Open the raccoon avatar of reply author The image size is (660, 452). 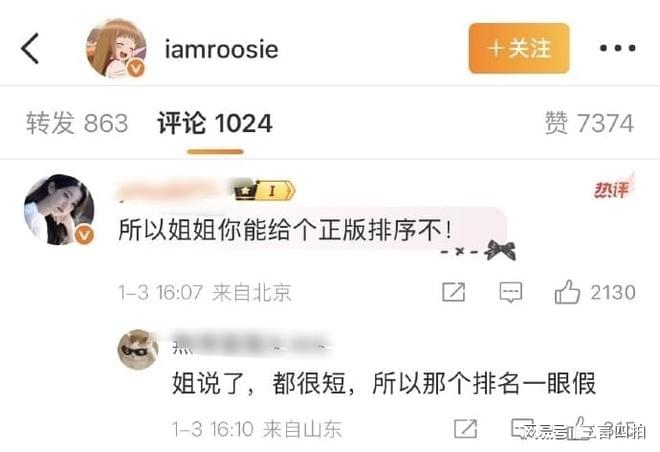(x=138, y=349)
